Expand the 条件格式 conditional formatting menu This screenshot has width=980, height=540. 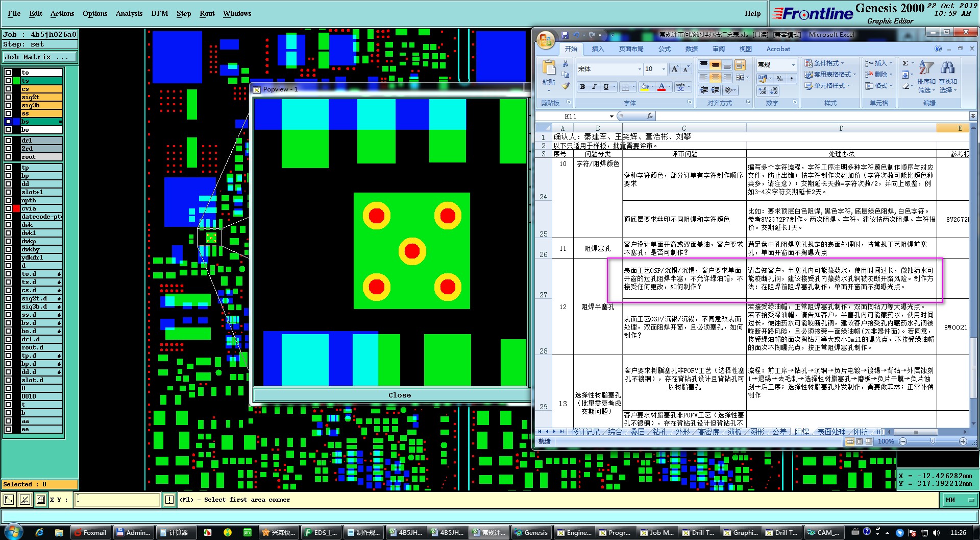click(x=824, y=63)
